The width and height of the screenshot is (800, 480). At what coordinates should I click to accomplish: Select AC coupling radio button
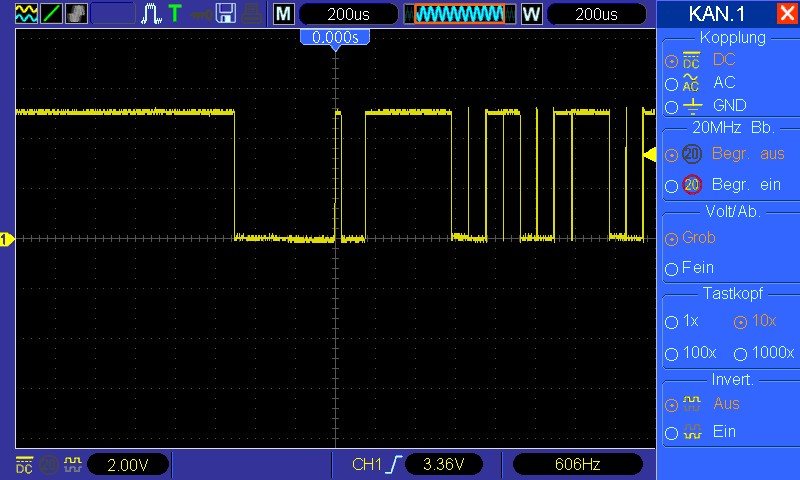pyautogui.click(x=672, y=84)
